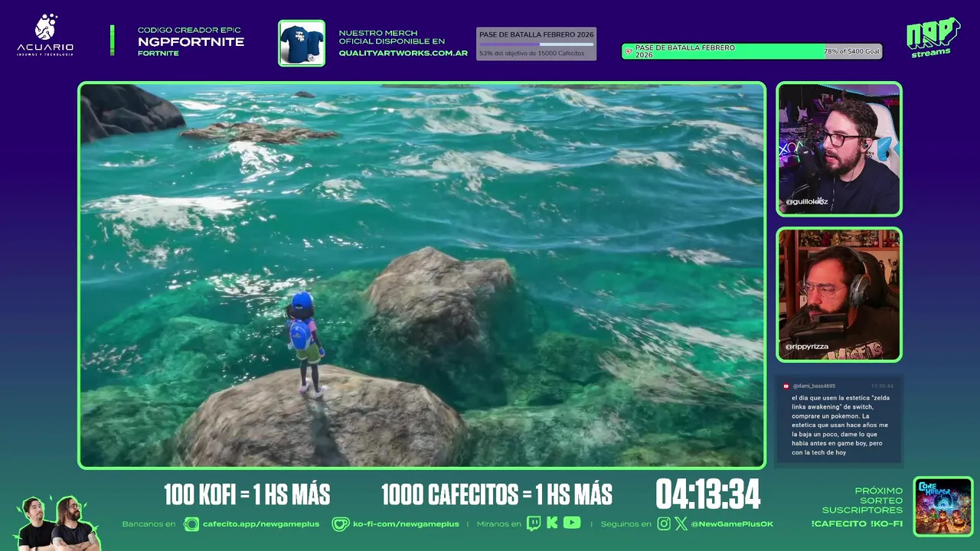Click the "NUESTRO MERCH OFICIAL DISPONIBLE EN" text
Image resolution: width=980 pixels, height=551 pixels.
pyautogui.click(x=391, y=37)
